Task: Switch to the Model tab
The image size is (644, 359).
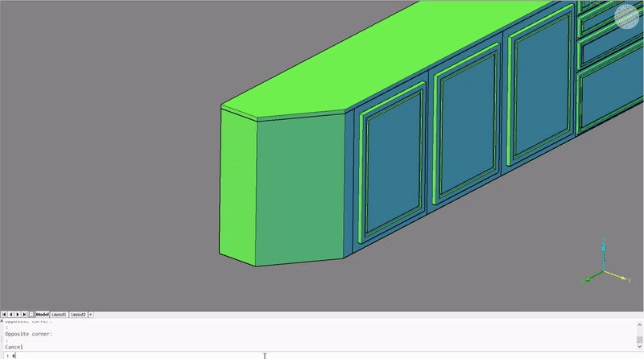Action: coord(42,314)
